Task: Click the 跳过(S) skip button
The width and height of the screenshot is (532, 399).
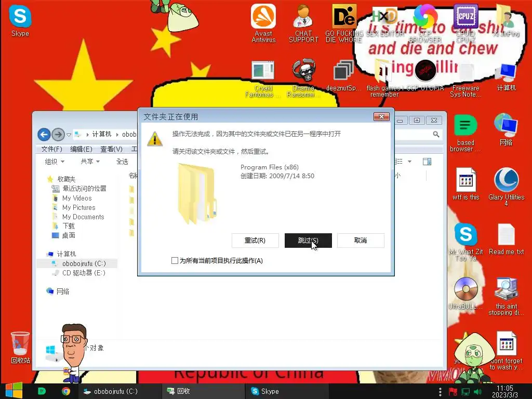Action: point(308,240)
